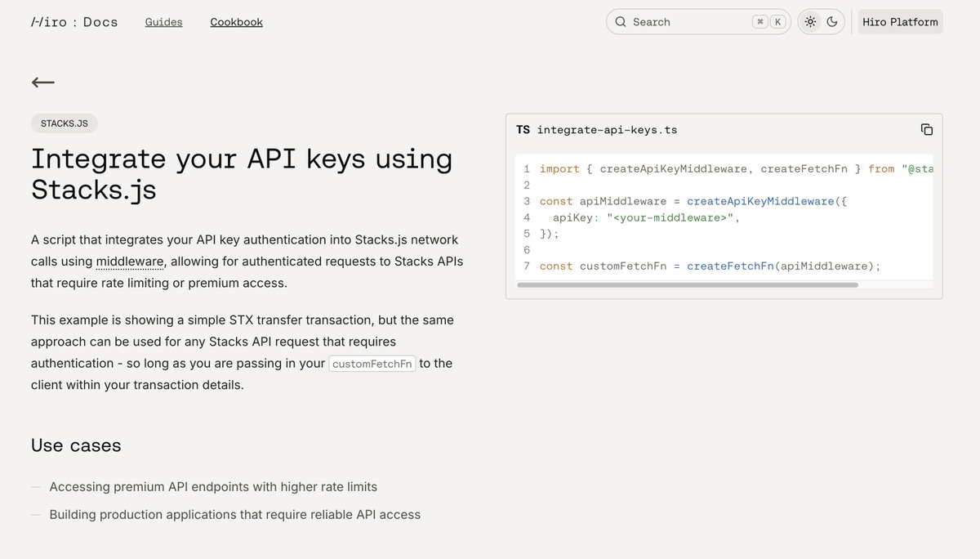
Task: Open the middleware link in description
Action: pos(130,262)
